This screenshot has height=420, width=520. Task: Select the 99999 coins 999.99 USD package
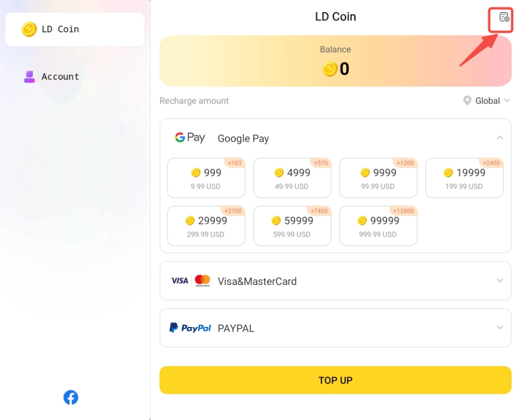tap(378, 226)
